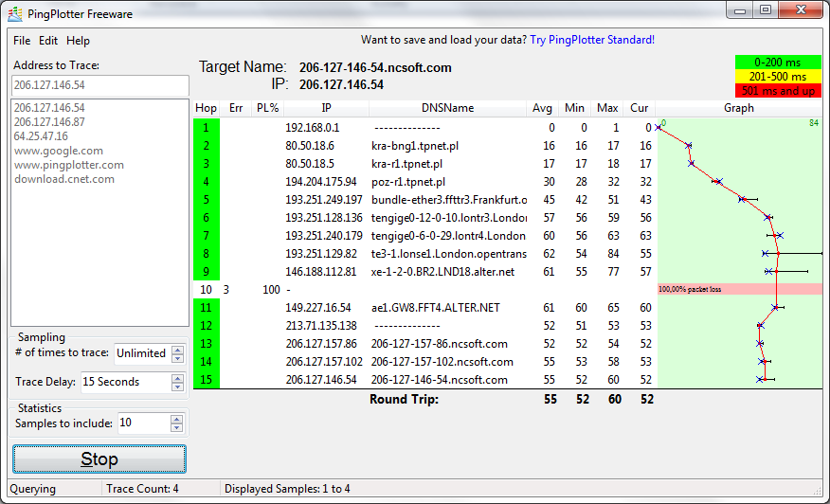
Task: Click the Round Trip label
Action: point(404,399)
